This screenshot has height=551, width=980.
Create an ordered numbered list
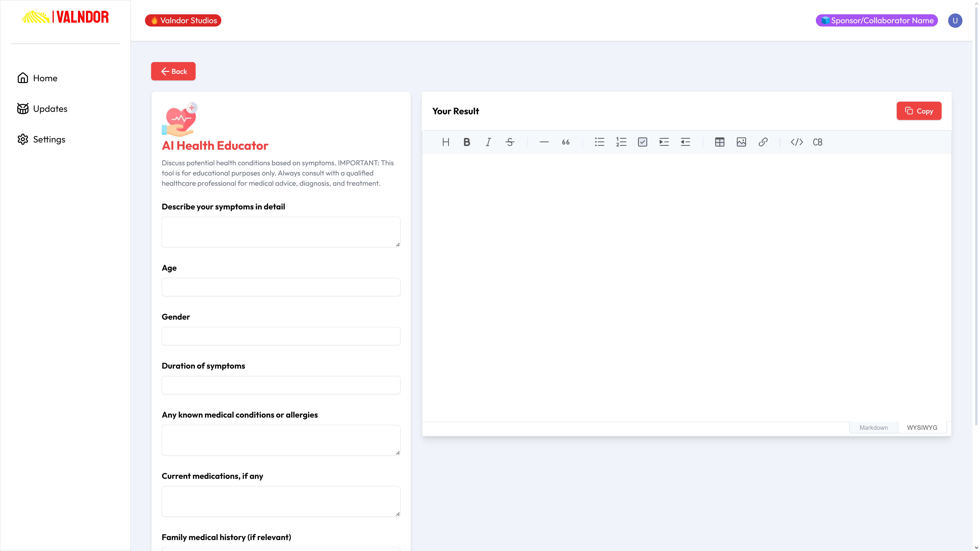621,142
